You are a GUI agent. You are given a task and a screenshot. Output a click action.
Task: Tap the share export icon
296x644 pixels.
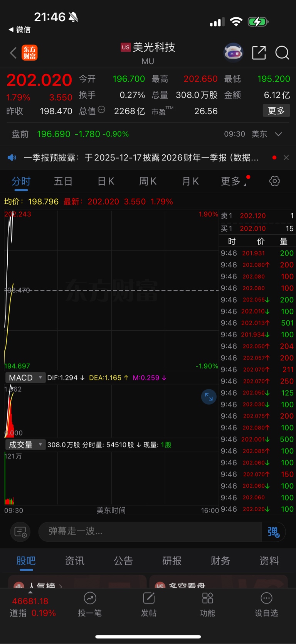[x=259, y=52]
